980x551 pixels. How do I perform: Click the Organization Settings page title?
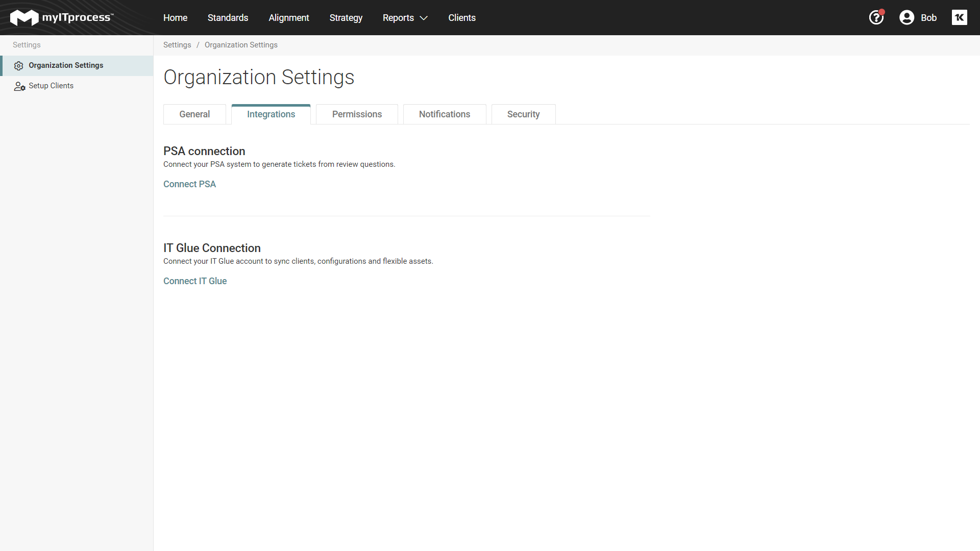point(259,78)
